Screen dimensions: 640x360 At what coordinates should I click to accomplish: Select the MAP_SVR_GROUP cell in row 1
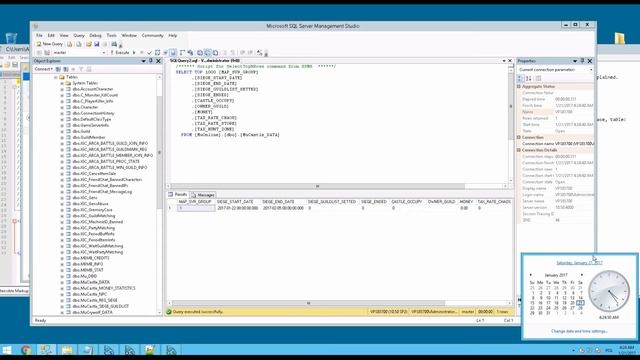(x=196, y=208)
